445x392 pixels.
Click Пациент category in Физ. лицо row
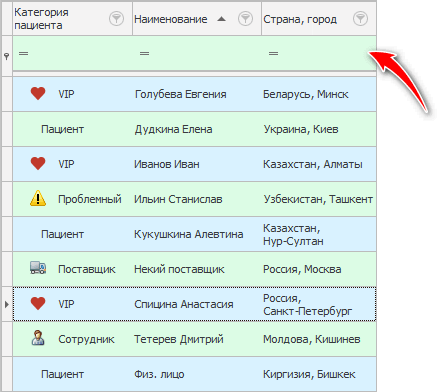62,374
